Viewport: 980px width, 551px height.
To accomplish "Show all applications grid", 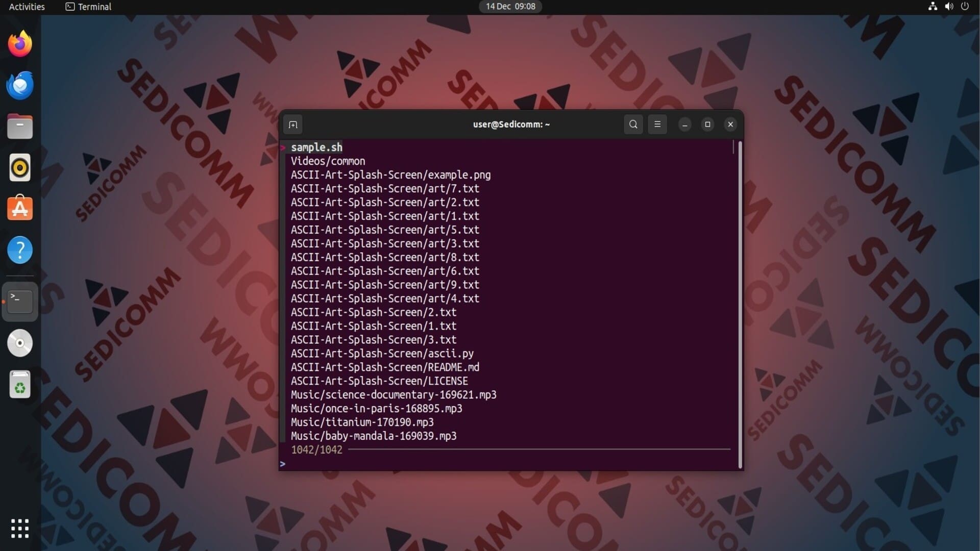I will (20, 529).
